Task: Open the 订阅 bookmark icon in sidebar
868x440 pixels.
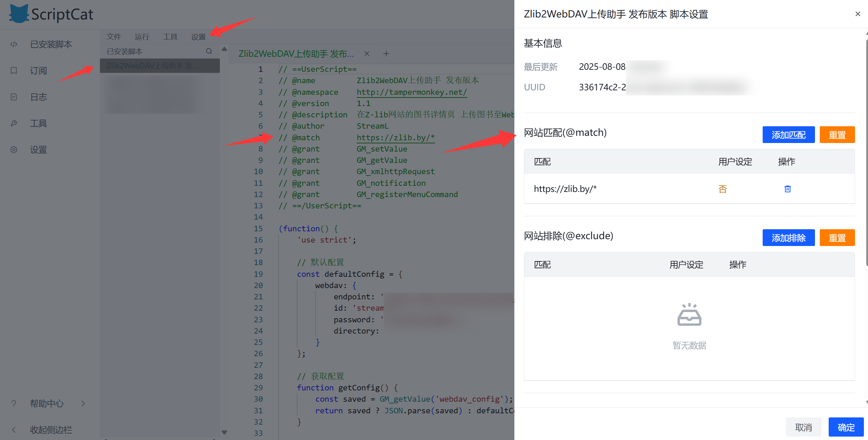Action: (14, 70)
